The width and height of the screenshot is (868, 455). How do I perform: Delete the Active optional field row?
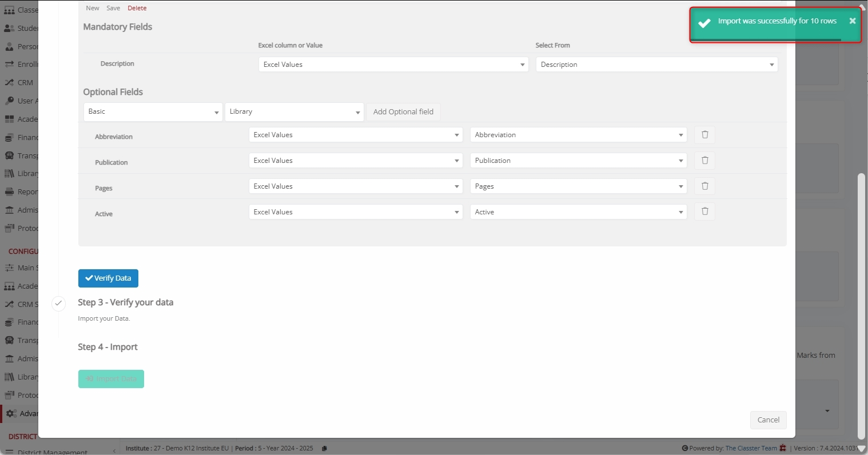pos(704,212)
